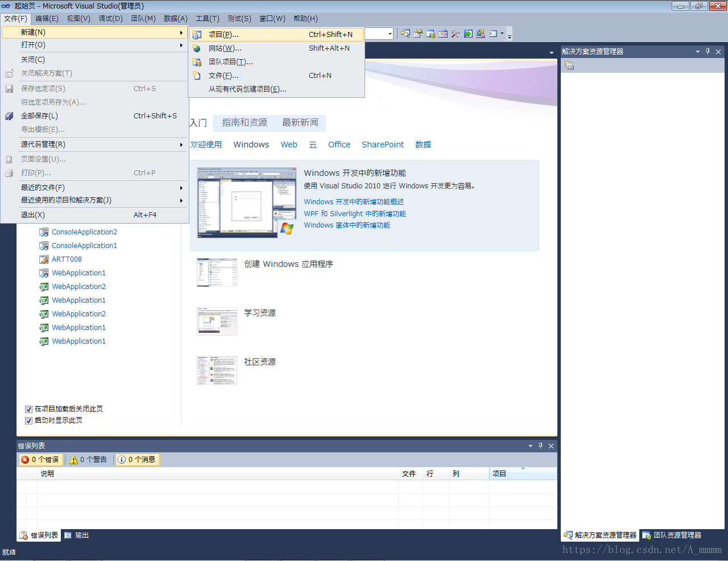Click the pin icon on Solution Explorer panel

(708, 51)
